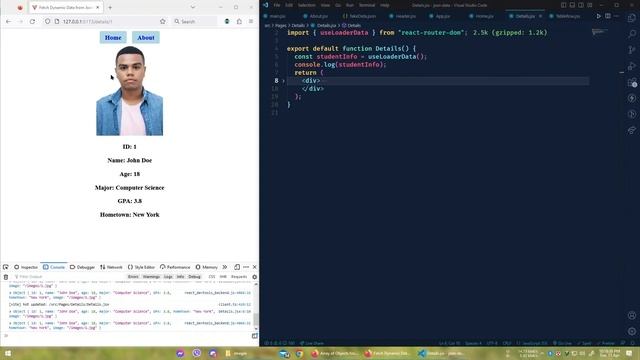
Task: Switch to the Console DevTools tab
Action: pos(54,267)
